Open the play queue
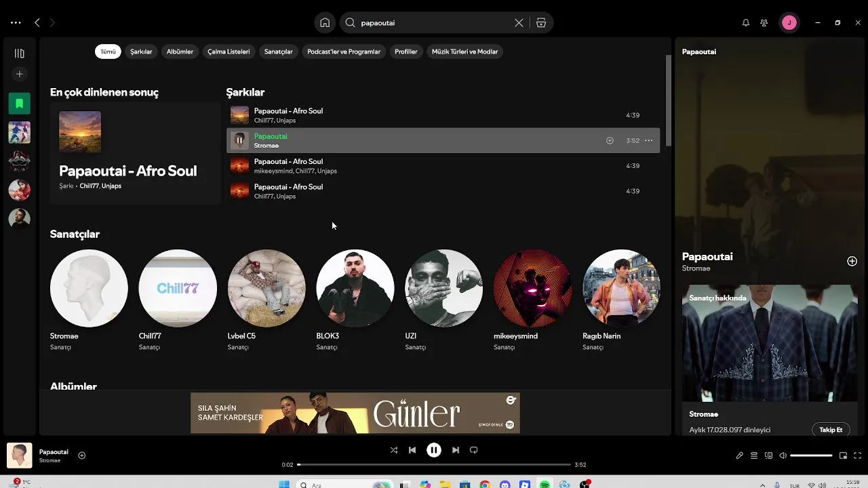The height and width of the screenshot is (488, 868). 754,455
